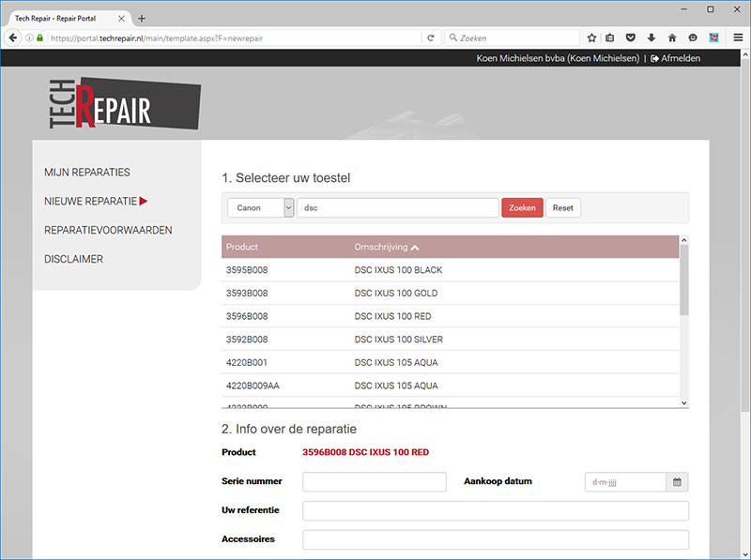Open the Disclaimer menu item
Screen dimensions: 751x560
[74, 259]
